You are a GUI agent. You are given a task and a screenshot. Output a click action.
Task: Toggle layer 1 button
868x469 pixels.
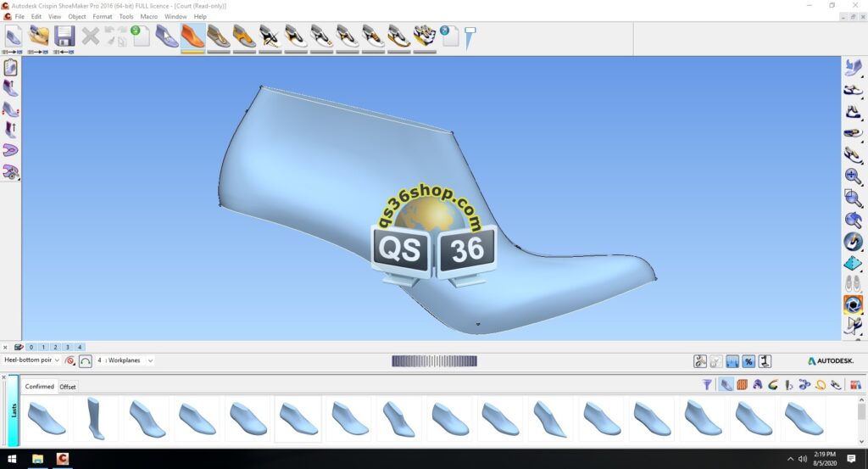coord(43,347)
